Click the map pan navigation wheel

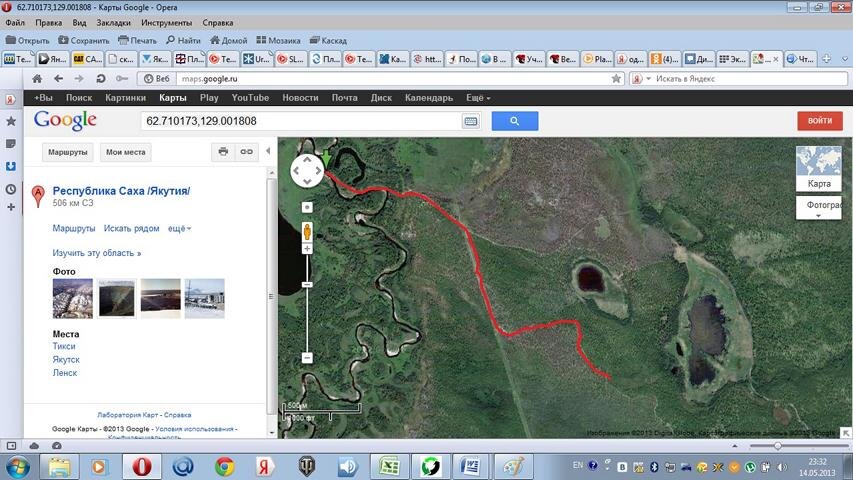click(307, 171)
